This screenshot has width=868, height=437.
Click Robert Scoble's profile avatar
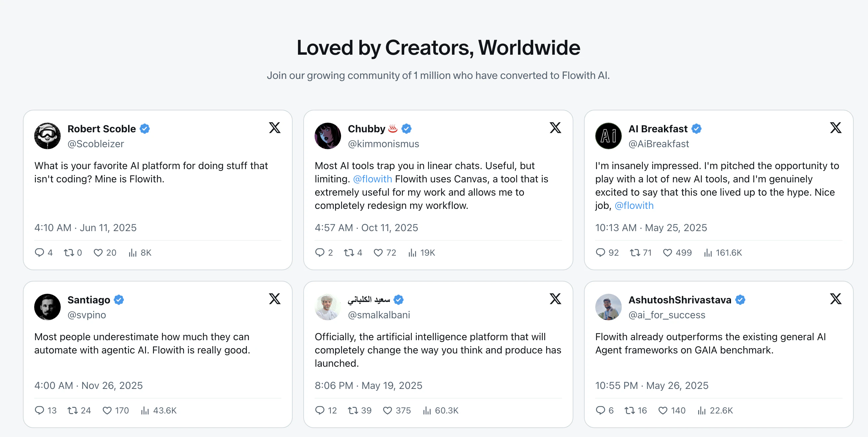tap(47, 136)
